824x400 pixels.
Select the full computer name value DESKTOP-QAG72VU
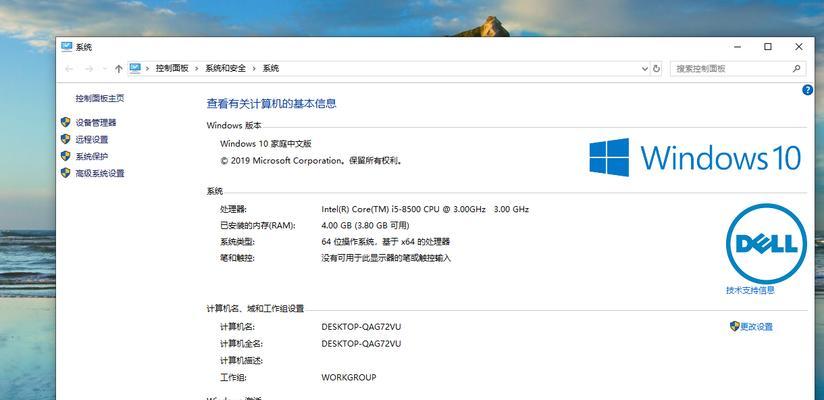pyautogui.click(x=362, y=343)
